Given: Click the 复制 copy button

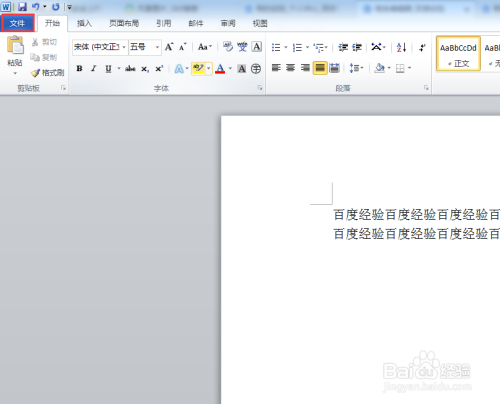Looking at the screenshot, I should click(44, 57).
